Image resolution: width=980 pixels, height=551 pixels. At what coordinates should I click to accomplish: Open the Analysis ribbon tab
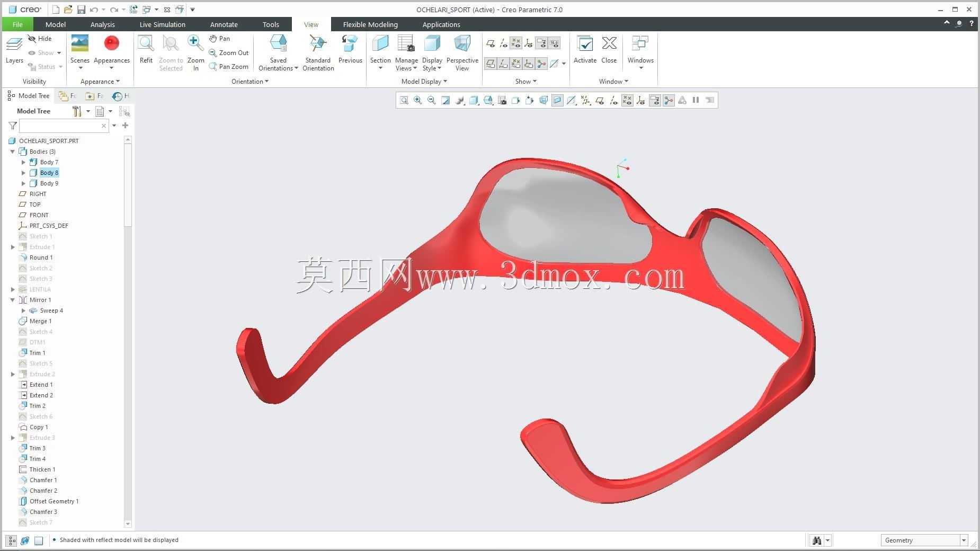pos(103,24)
